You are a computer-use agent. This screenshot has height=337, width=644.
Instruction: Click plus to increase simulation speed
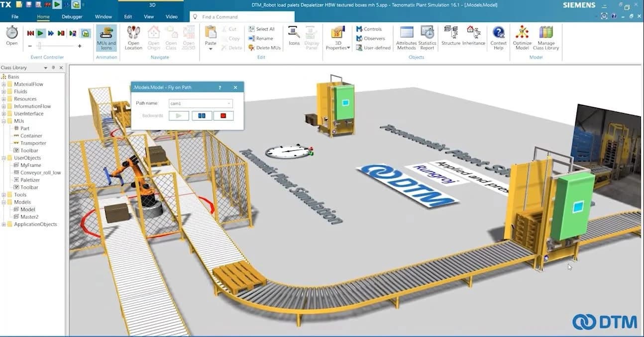point(80,46)
